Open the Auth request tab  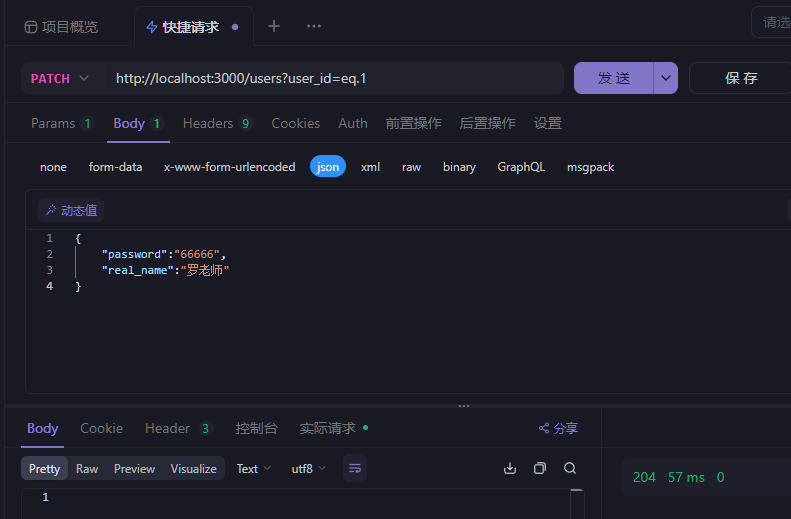[353, 124]
